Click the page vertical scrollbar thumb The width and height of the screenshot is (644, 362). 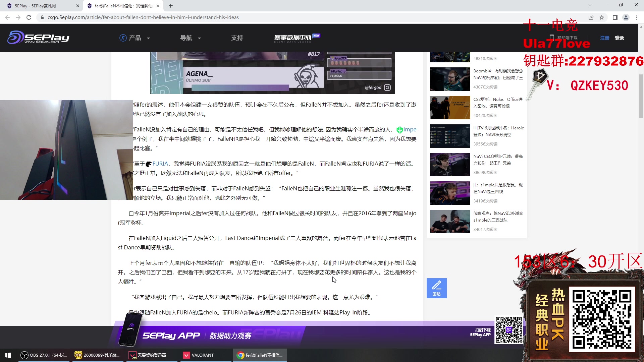[641, 96]
